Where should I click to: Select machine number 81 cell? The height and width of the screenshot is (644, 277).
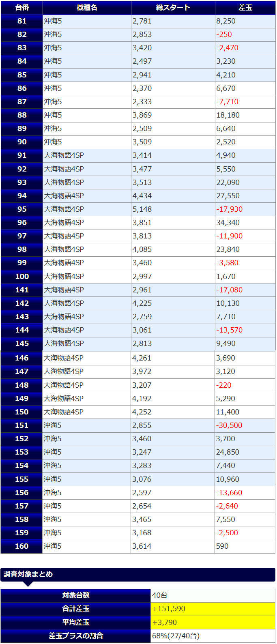coord(22,21)
